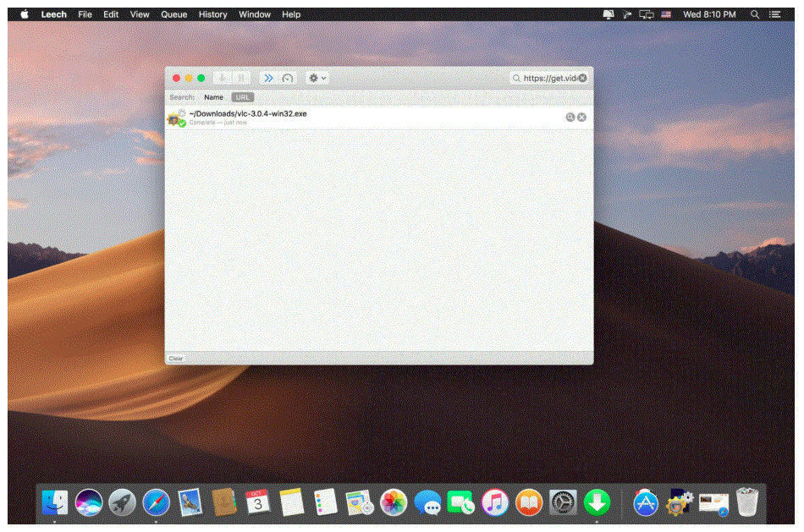Image resolution: width=804 pixels, height=532 pixels.
Task: Reveal vlc-3.0.4-win32.exe with magnifier icon
Action: pos(570,118)
